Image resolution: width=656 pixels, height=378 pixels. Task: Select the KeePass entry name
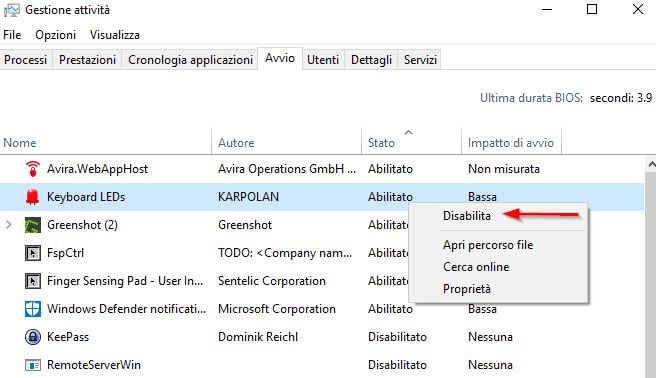click(x=68, y=337)
